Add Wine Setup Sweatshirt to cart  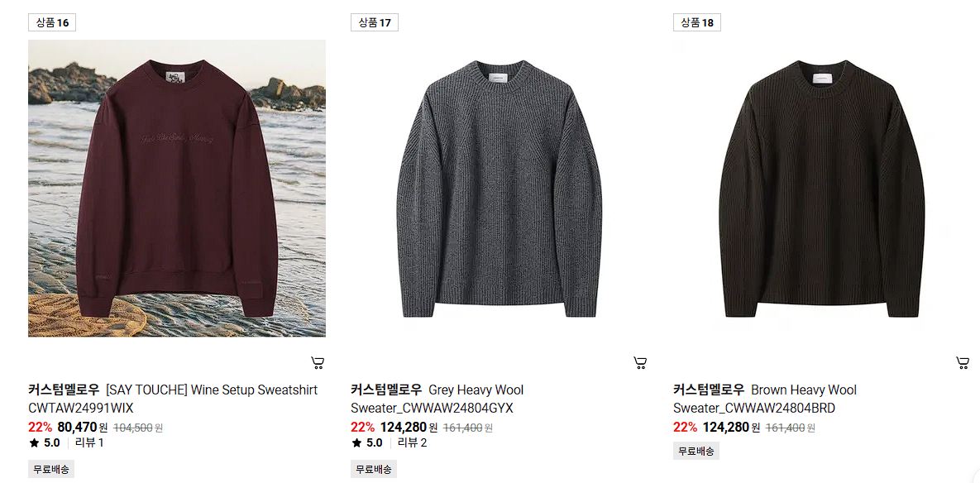(318, 362)
